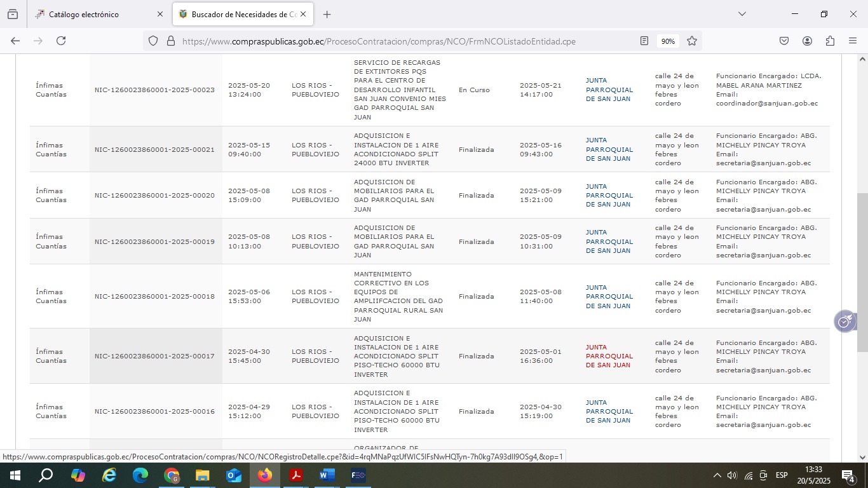
Task: Reset the 90% zoom level indicator
Action: pyautogui.click(x=668, y=41)
